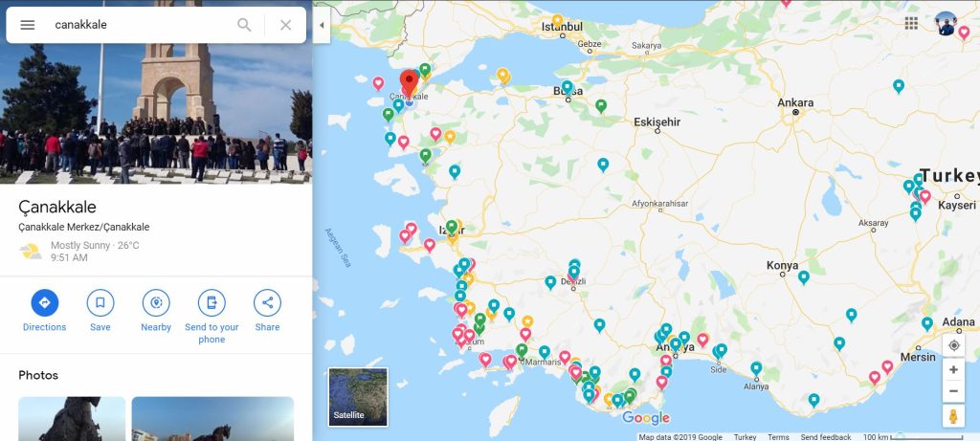Zoom in on the map
This screenshot has height=441, width=980.
pos(953,369)
